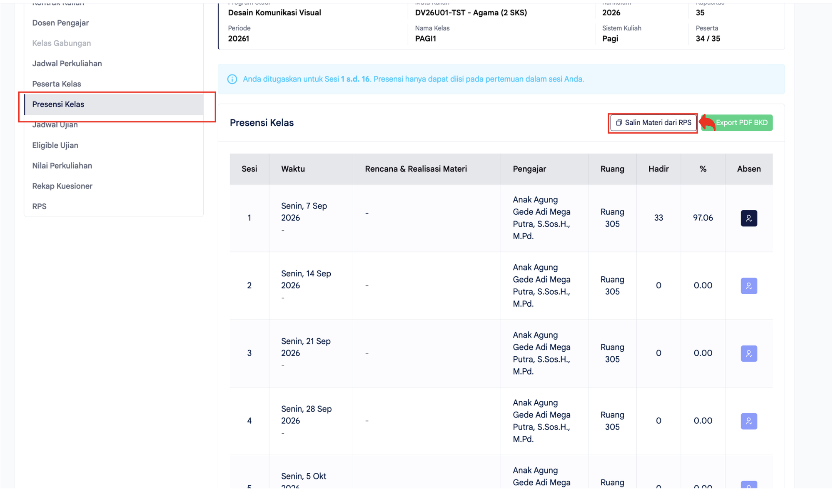Viewport: 833px width, 504px height.
Task: Click lecturer name in session 2 row
Action: 541,286
